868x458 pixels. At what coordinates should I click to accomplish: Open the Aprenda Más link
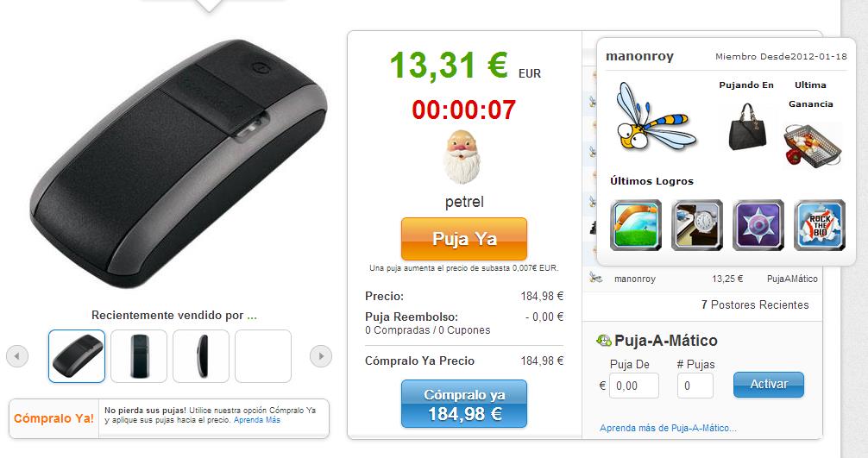coord(257,420)
